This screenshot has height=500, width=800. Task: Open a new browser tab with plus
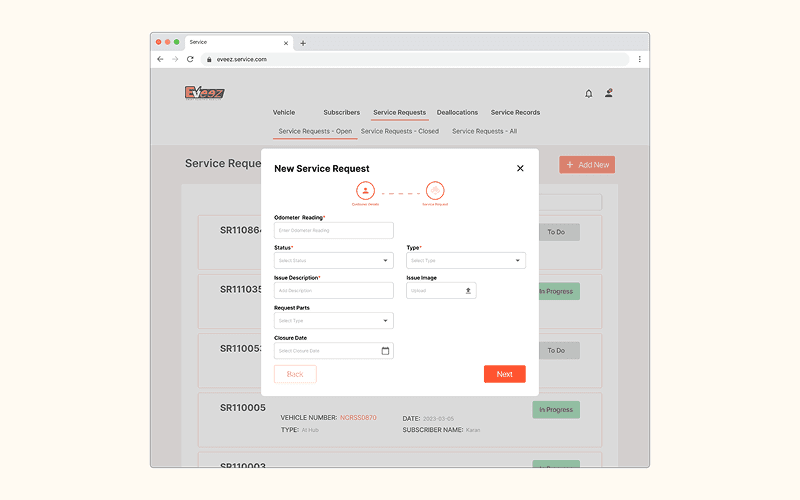(x=303, y=43)
